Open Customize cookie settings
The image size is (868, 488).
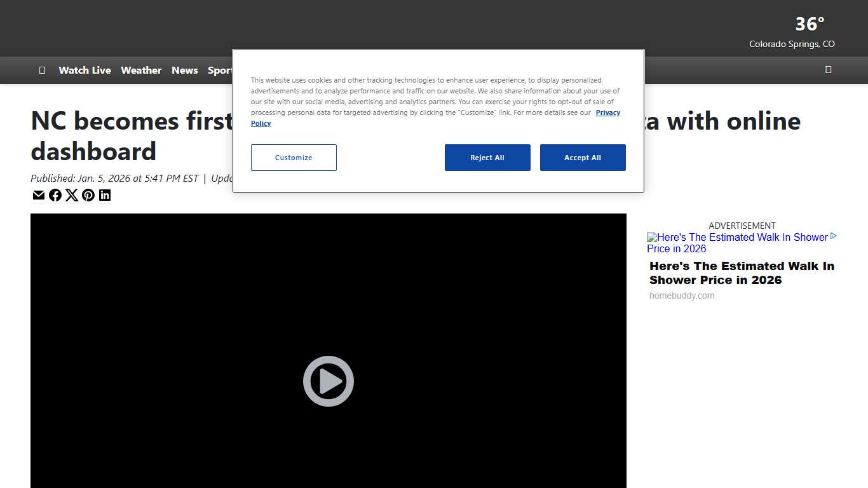294,158
